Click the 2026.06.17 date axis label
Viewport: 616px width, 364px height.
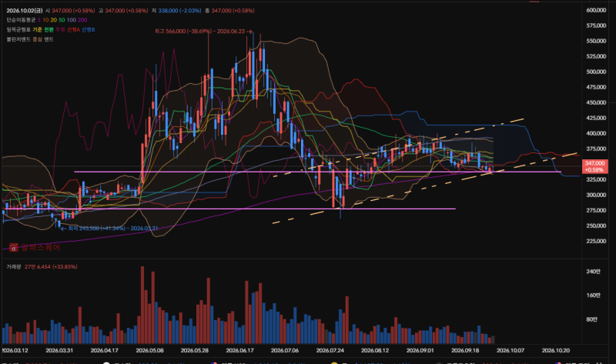tap(240, 350)
